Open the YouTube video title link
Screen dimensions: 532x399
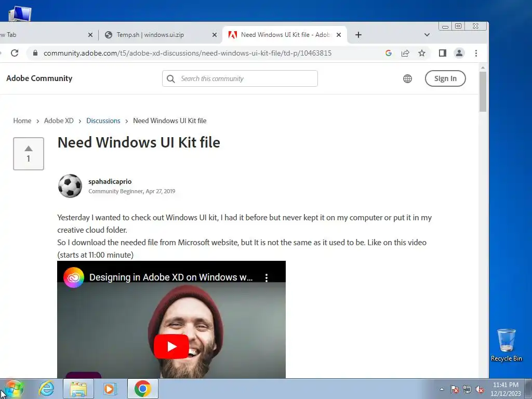point(171,277)
